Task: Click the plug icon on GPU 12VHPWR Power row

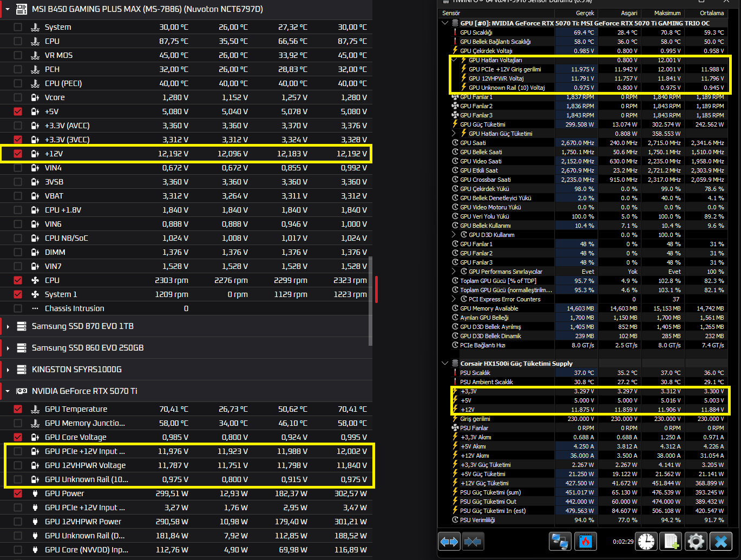Action: pos(35,522)
